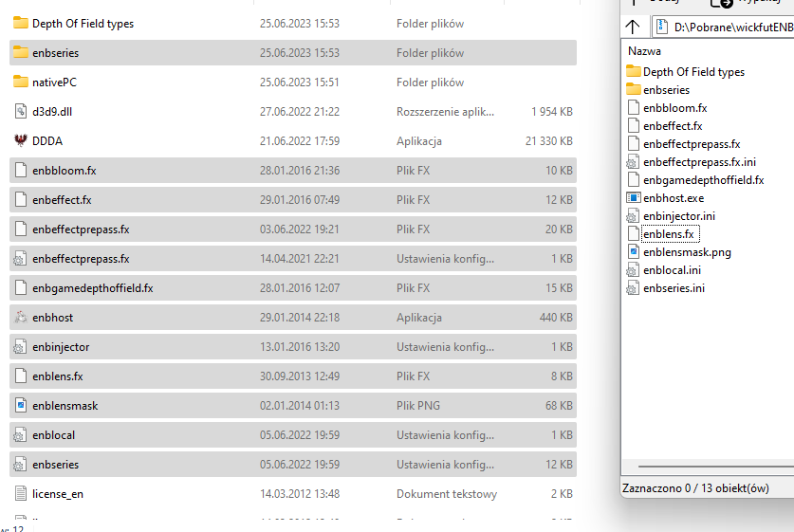
Task: Click the archive icon in the path bar
Action: point(662,27)
